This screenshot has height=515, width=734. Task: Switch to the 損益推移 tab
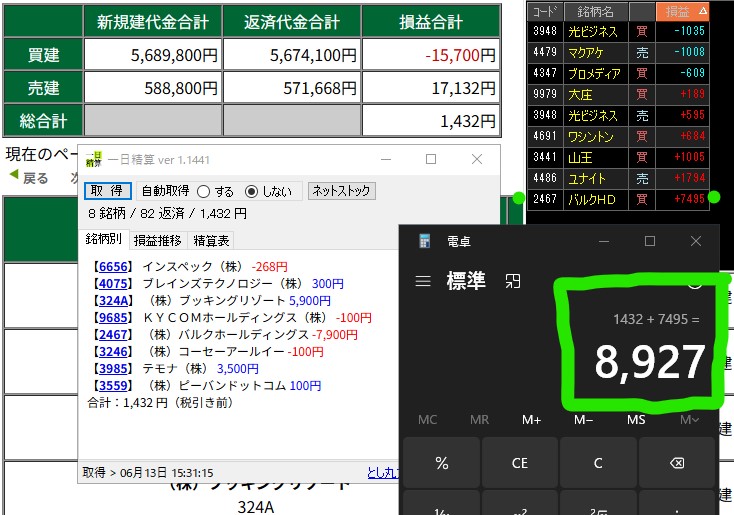coord(157,241)
